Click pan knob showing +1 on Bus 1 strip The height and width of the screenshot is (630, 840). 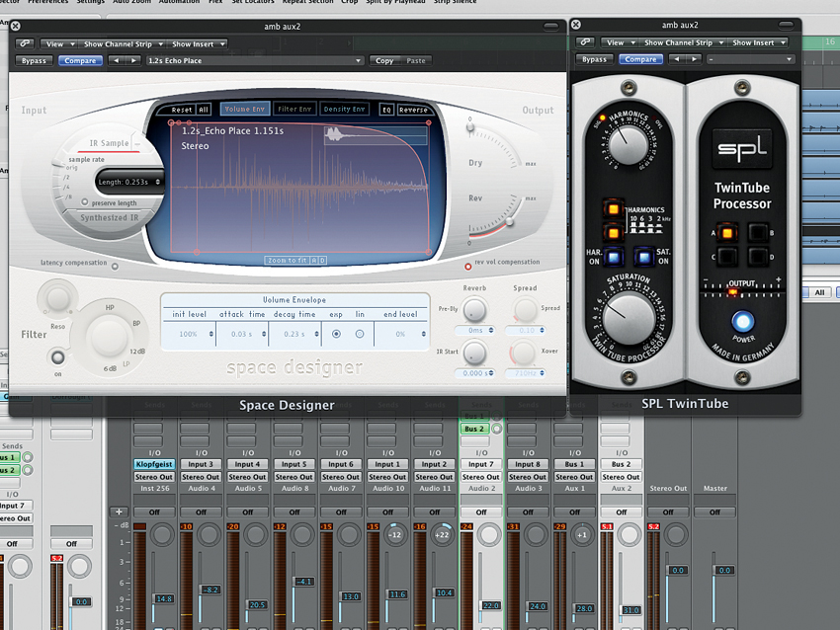582,534
